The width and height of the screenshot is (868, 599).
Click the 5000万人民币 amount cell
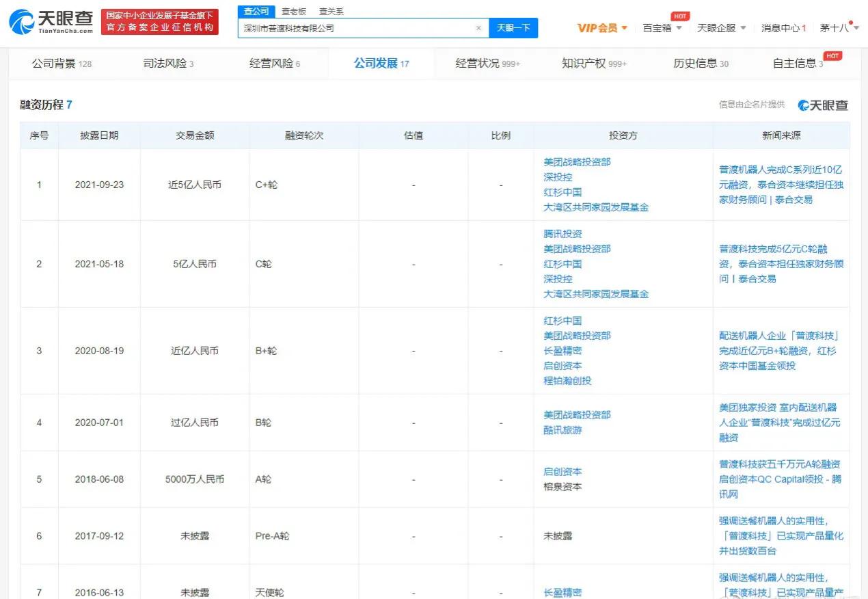click(195, 479)
